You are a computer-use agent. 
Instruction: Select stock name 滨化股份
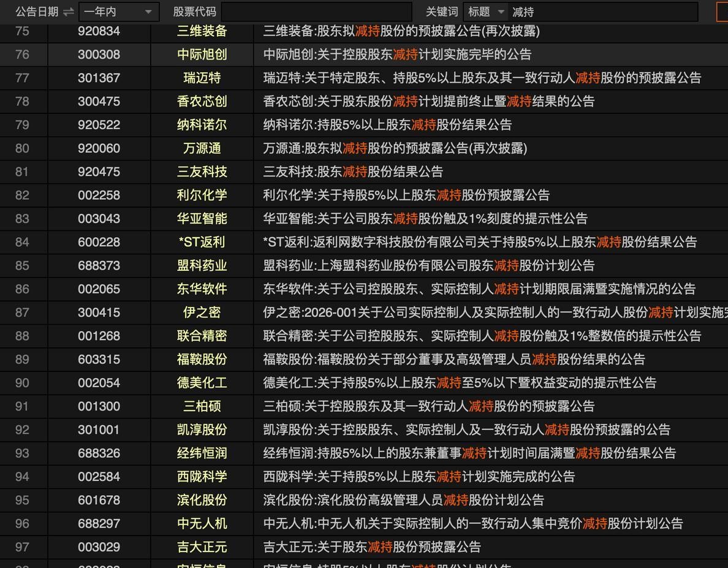202,500
